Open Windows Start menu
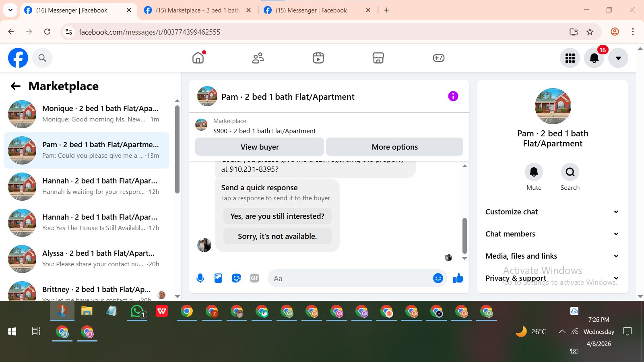 [12, 331]
